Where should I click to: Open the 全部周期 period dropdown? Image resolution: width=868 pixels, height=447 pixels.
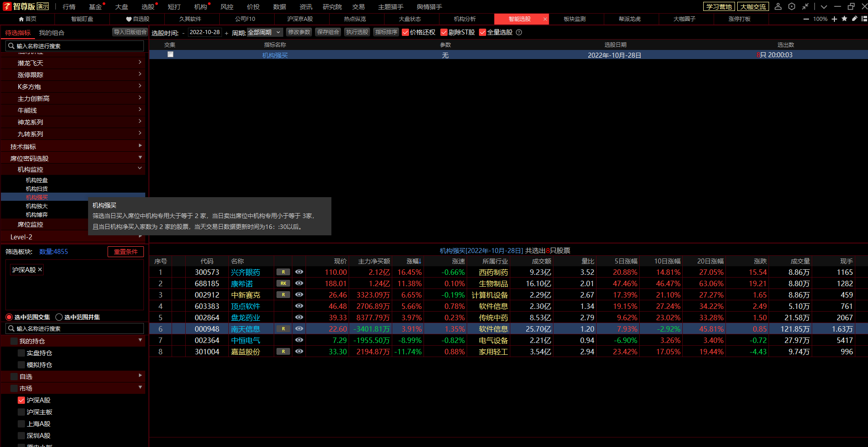tap(265, 32)
